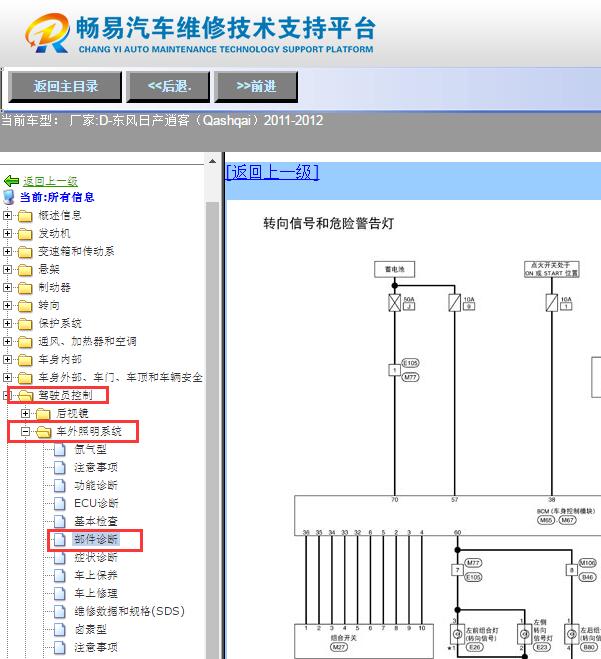Click the 基本检查 document icon
This screenshot has height=659, width=601.
tap(60, 522)
